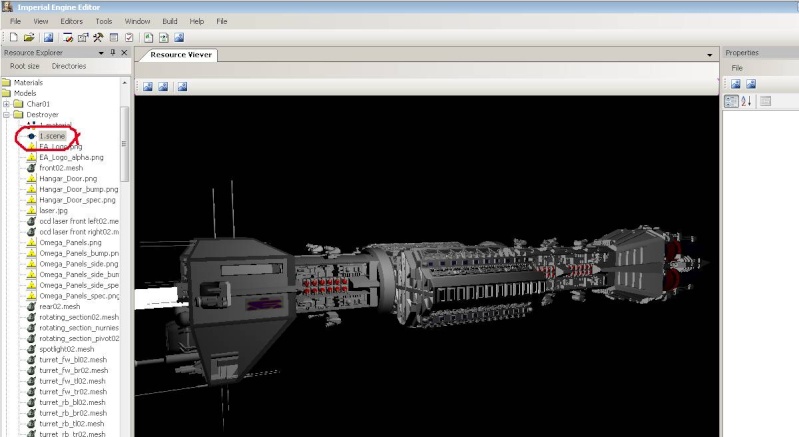Open the property pages icon
This screenshot has width=799, height=437.
pyautogui.click(x=765, y=101)
